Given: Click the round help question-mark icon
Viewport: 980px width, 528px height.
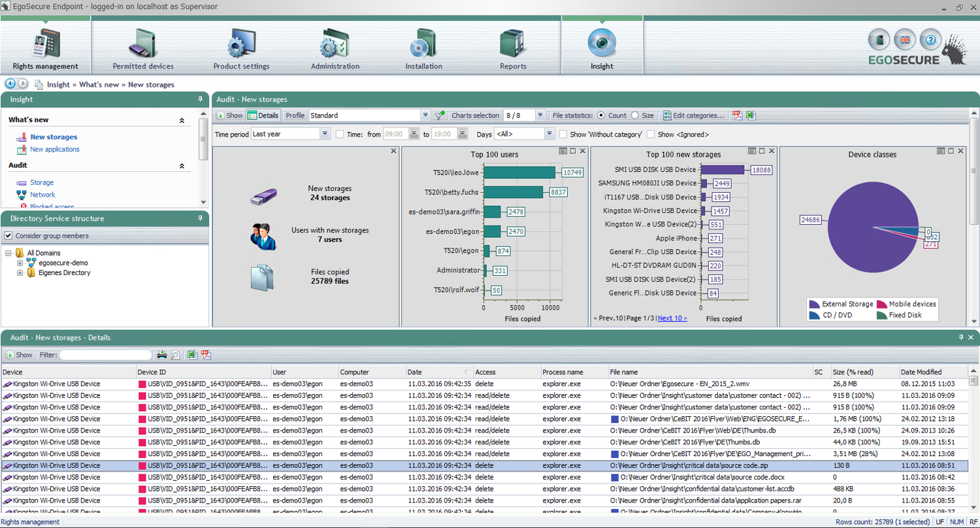Looking at the screenshot, I should point(930,41).
